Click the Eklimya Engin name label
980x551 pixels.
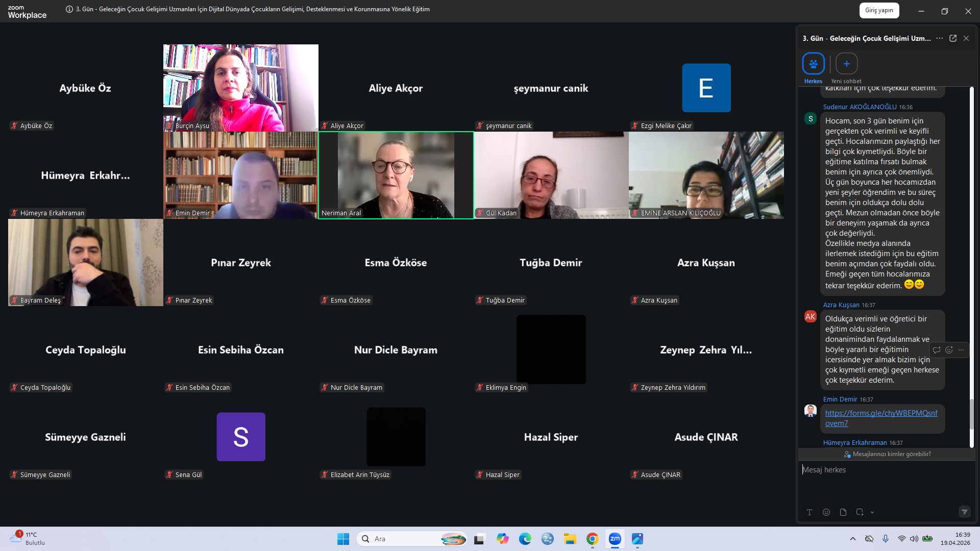tap(501, 387)
